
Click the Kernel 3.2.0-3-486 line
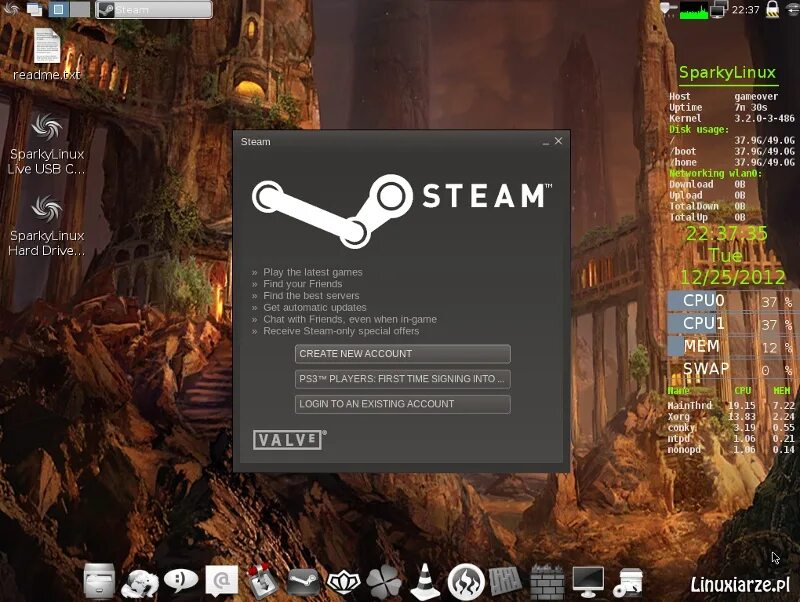pyautogui.click(x=732, y=118)
